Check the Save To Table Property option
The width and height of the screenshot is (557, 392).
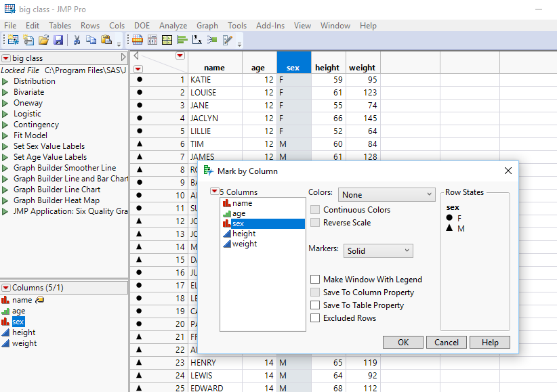pos(315,305)
